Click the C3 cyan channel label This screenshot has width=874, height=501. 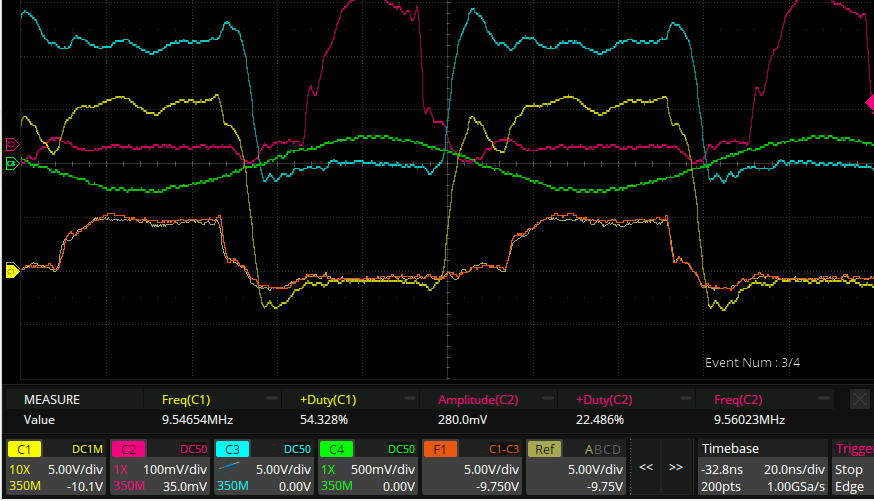coord(232,449)
